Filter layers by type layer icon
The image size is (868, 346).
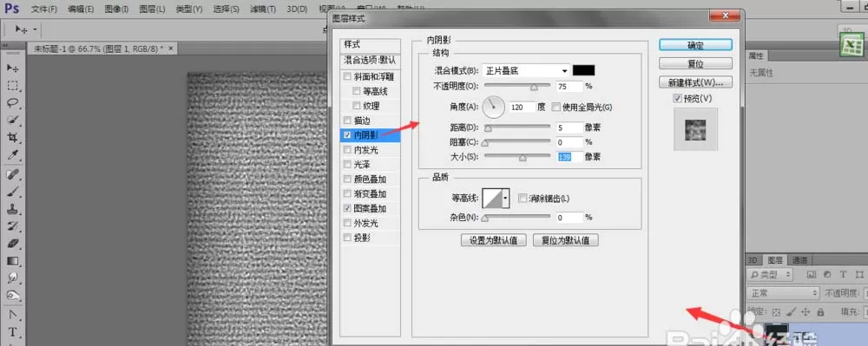coord(843,275)
